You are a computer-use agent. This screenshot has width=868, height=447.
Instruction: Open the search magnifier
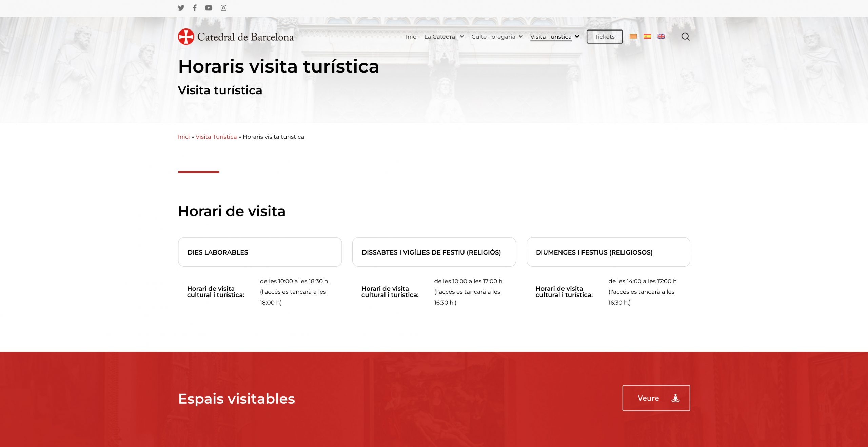pyautogui.click(x=685, y=37)
